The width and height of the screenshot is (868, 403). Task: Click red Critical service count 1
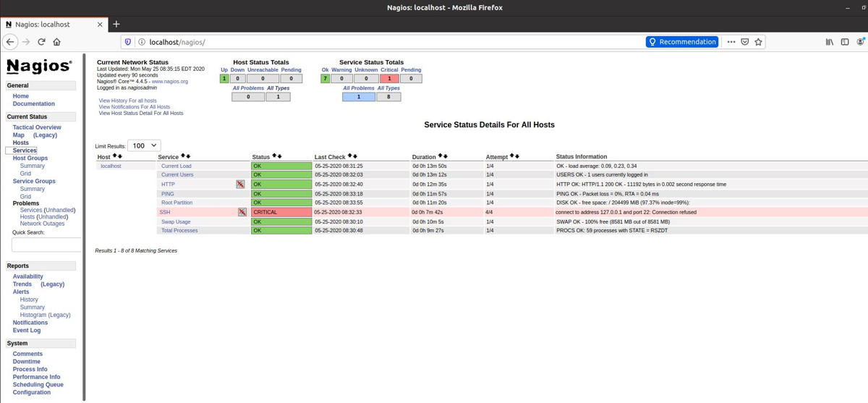(x=389, y=78)
